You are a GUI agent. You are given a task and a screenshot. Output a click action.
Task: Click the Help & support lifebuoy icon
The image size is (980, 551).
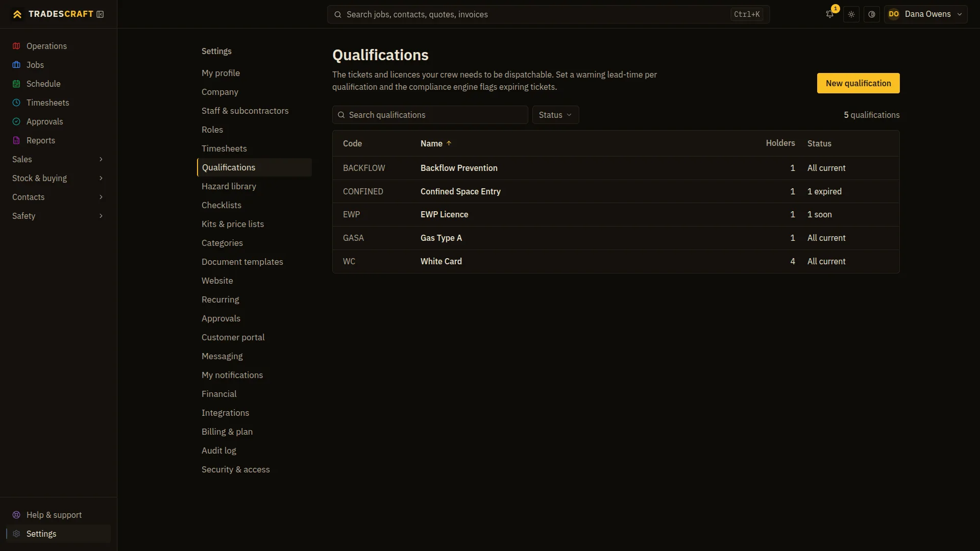pos(16,515)
